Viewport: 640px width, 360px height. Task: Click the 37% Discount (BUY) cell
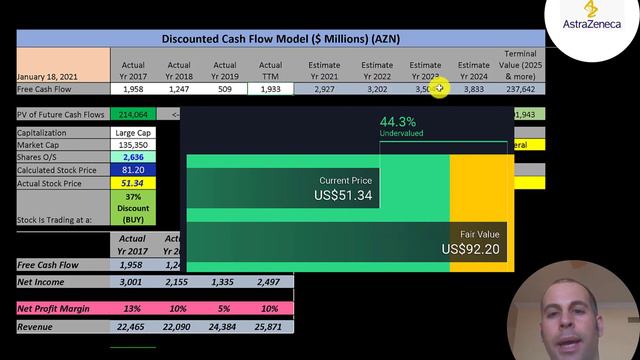[x=133, y=208]
